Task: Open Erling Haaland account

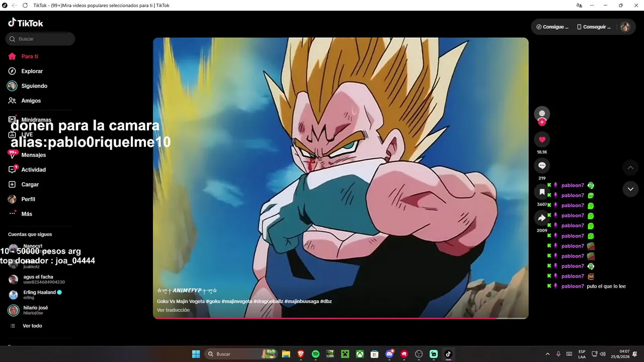Action: tap(35, 295)
